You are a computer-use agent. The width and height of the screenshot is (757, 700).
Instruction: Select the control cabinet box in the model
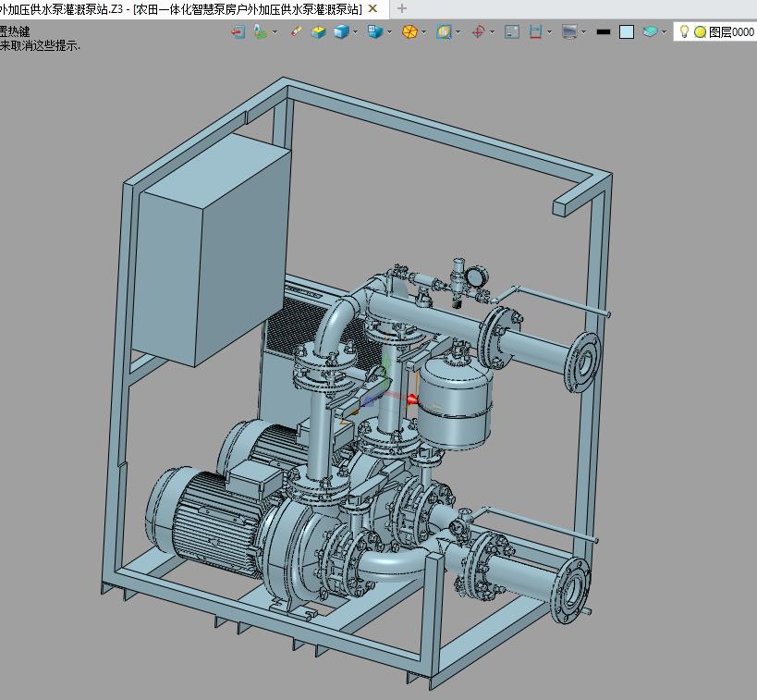coord(211,252)
